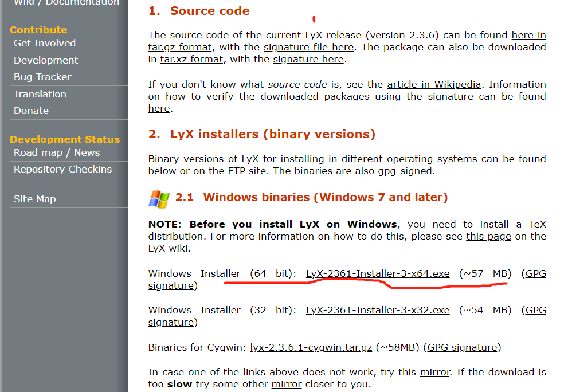Click the '(~58MB)' Cygwin size text
The height and width of the screenshot is (392, 564).
[x=397, y=347]
